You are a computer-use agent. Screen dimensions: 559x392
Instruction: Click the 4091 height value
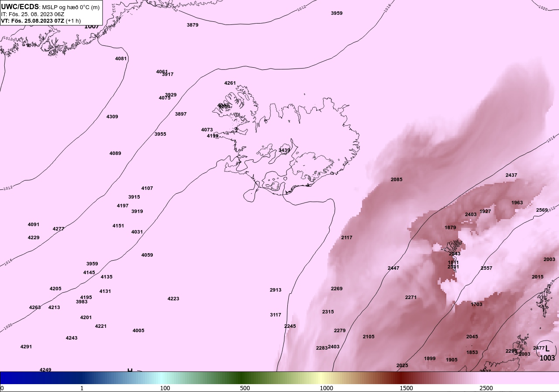34,224
